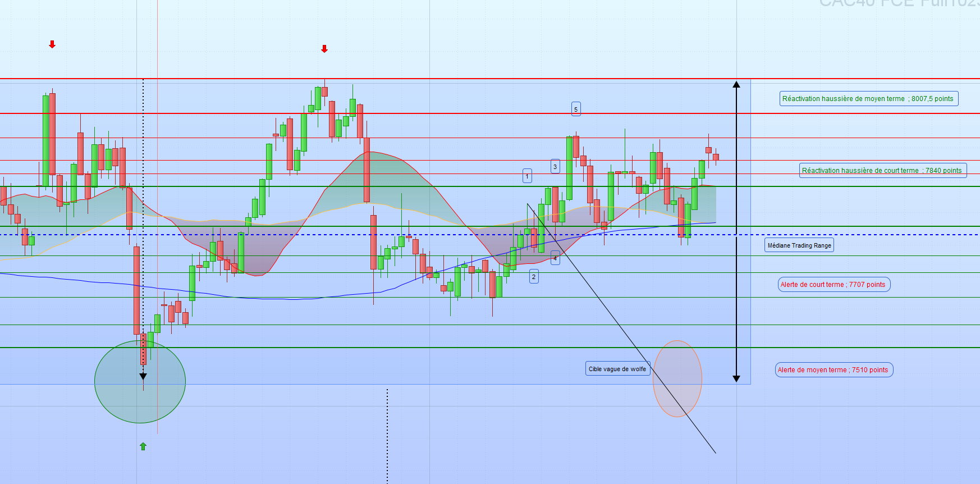The height and width of the screenshot is (484, 980).
Task: Click the green up arrow marker
Action: tap(143, 446)
